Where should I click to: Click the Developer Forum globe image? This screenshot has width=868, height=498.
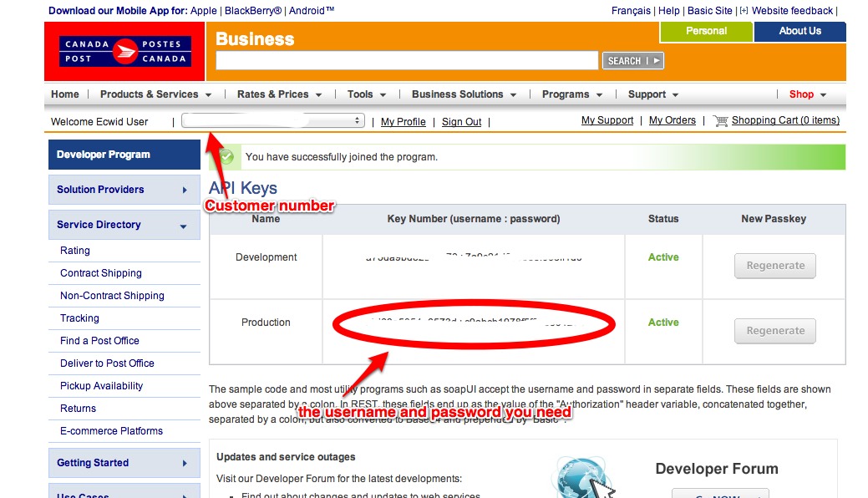(581, 477)
